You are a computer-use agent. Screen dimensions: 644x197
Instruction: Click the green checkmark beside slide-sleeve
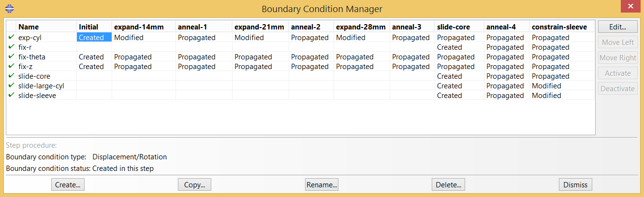[11, 95]
